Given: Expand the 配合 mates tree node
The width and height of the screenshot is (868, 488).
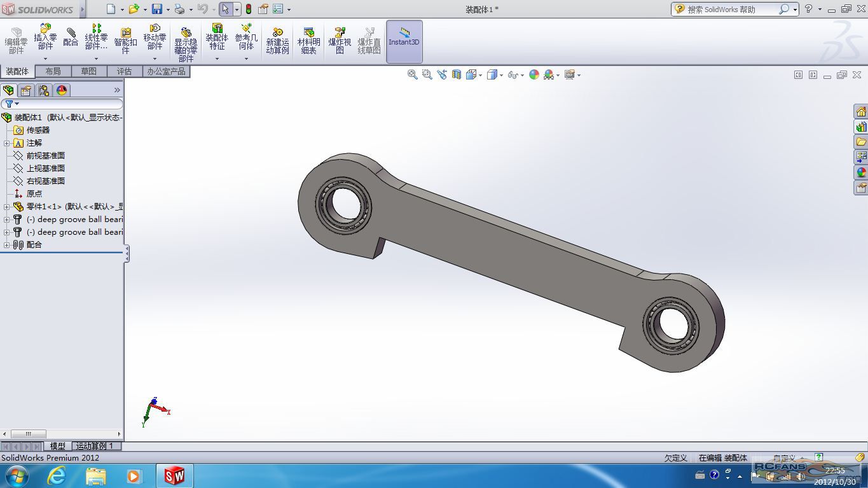Looking at the screenshot, I should 7,245.
